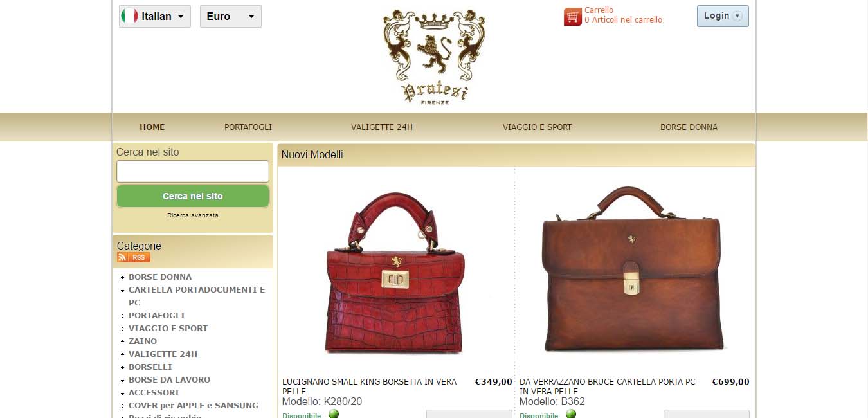Click the Italian flag icon
The image size is (868, 418).
pyautogui.click(x=129, y=16)
